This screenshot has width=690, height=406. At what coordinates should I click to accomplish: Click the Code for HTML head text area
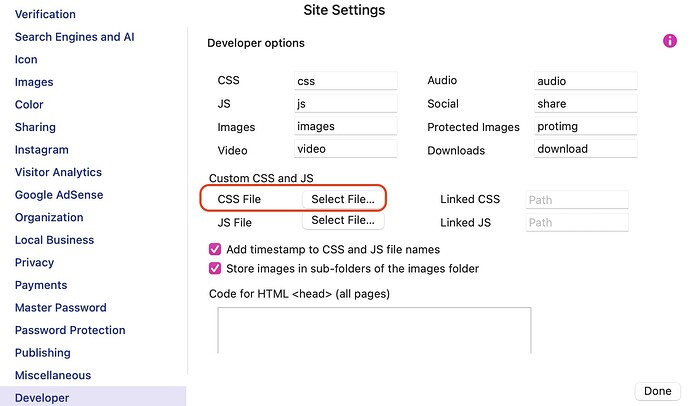[374, 330]
